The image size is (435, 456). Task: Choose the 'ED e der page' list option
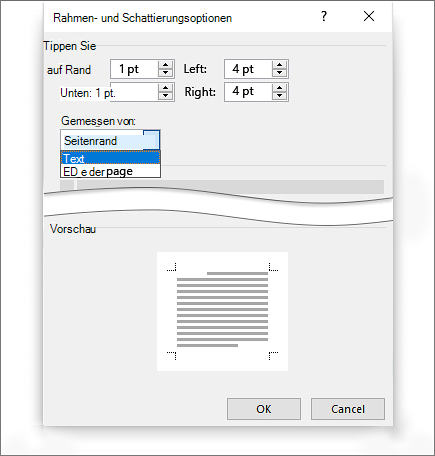[110, 171]
